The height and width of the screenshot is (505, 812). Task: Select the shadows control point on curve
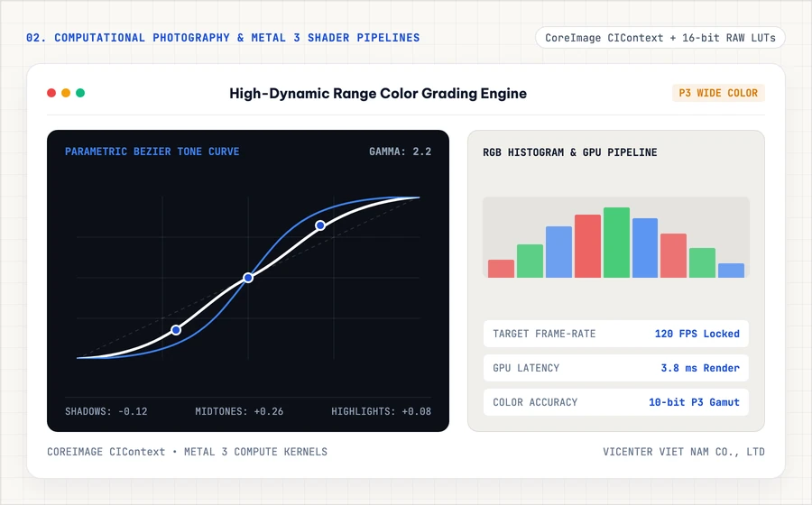[x=176, y=329]
